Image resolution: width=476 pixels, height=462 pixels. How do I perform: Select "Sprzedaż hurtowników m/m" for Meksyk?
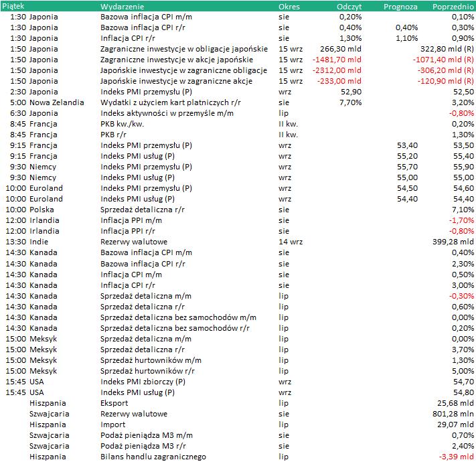(x=151, y=360)
